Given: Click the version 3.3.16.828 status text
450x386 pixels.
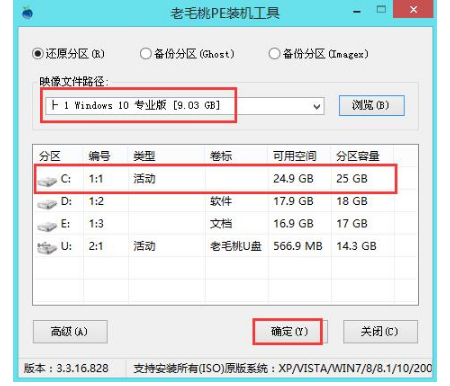Looking at the screenshot, I should (x=66, y=368).
